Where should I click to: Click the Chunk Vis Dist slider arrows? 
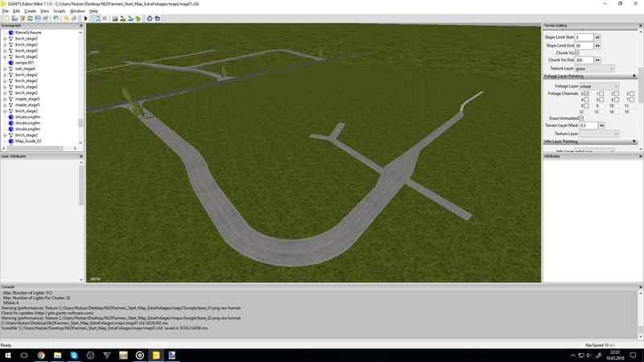point(597,60)
